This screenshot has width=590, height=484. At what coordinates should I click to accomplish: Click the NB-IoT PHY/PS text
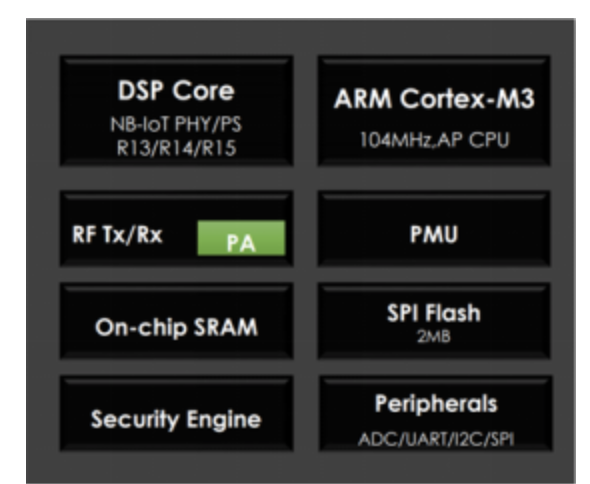coord(176,124)
